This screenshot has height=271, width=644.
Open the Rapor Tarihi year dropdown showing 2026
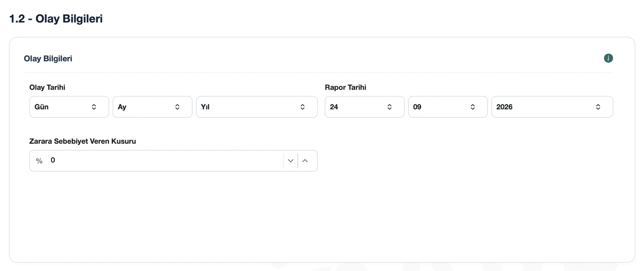(552, 107)
